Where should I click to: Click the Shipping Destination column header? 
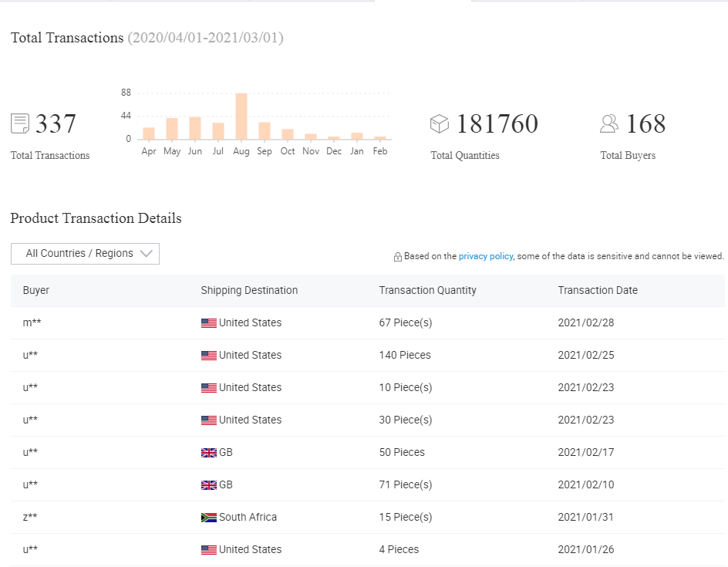coord(249,291)
